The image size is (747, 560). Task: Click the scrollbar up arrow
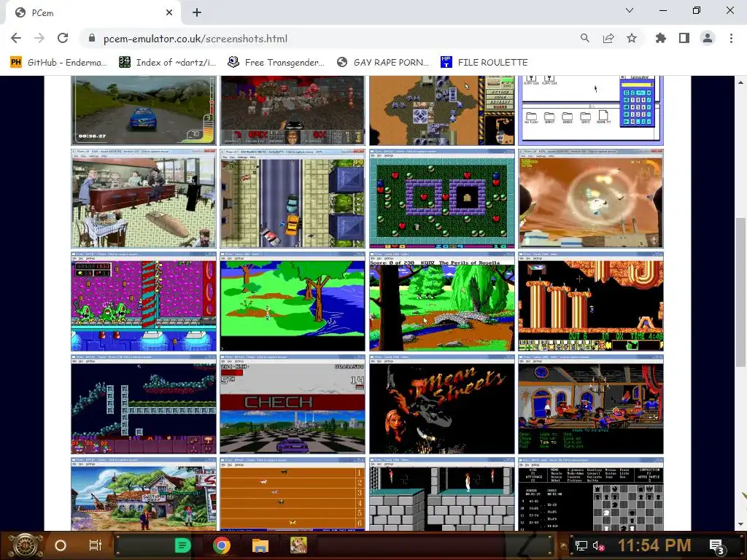click(740, 82)
